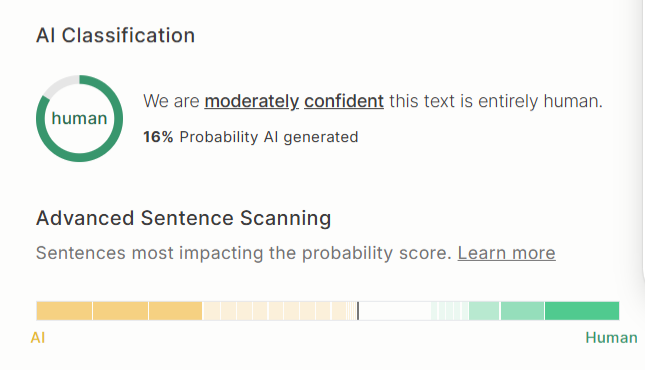Screen dimensions: 645x370
Task: Select the second dark yellow bar segment
Action: [121, 311]
